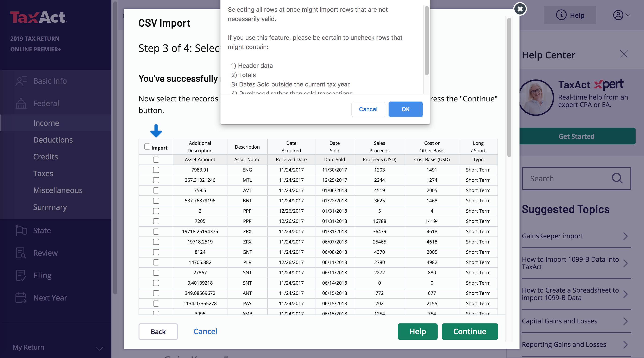Check the MTL row import checkbox
This screenshot has height=358, width=644.
pyautogui.click(x=156, y=180)
